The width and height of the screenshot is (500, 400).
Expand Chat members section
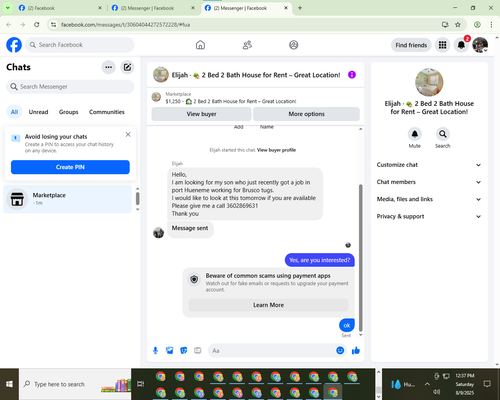pos(429,182)
